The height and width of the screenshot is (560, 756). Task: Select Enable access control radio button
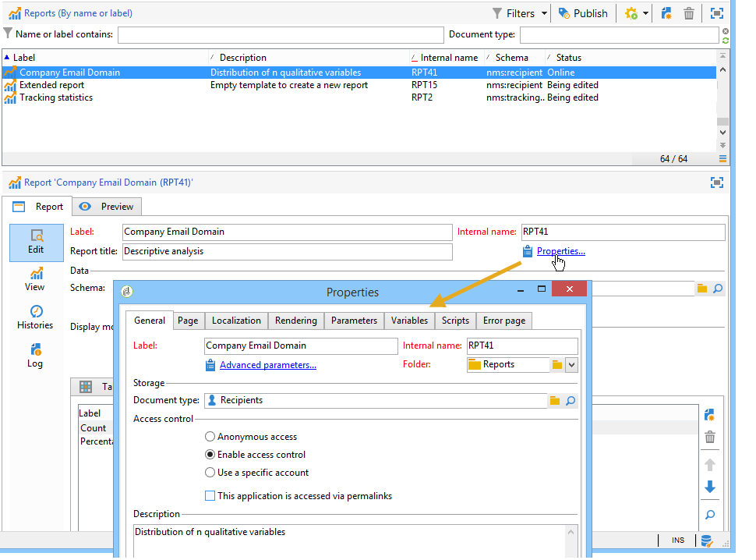tap(210, 455)
